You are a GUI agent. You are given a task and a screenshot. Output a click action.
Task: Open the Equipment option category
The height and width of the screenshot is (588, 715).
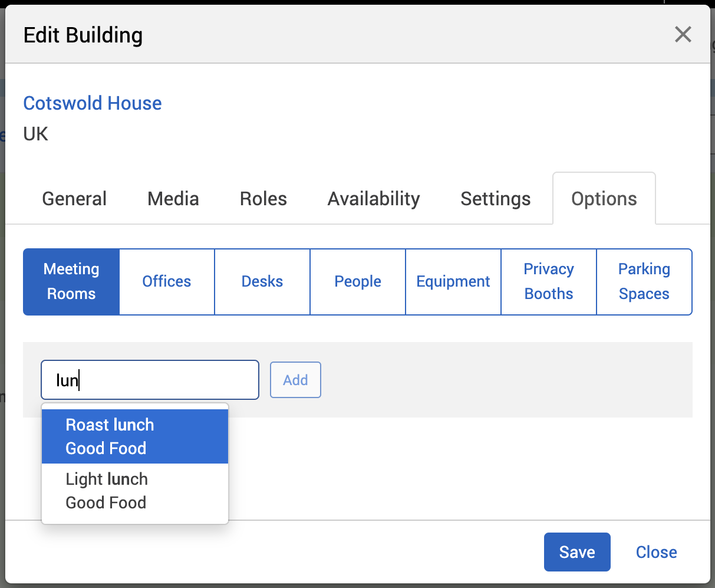453,281
